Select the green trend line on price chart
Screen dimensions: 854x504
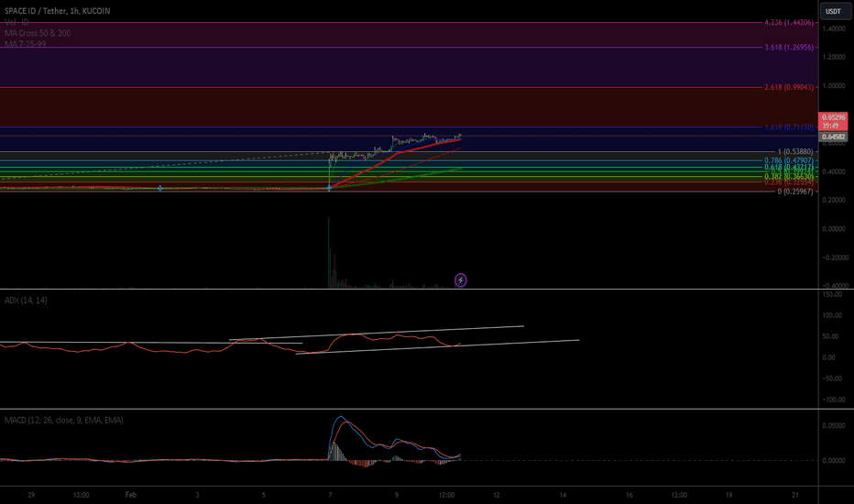pyautogui.click(x=395, y=178)
